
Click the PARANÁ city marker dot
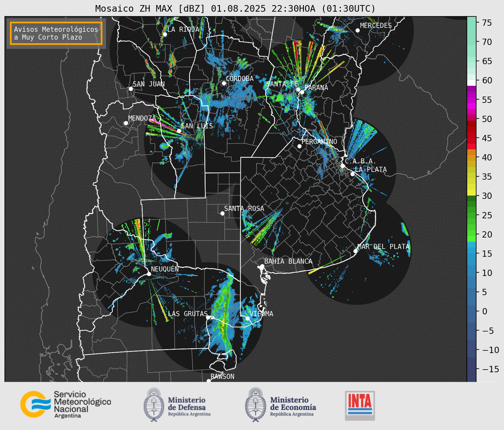point(302,92)
